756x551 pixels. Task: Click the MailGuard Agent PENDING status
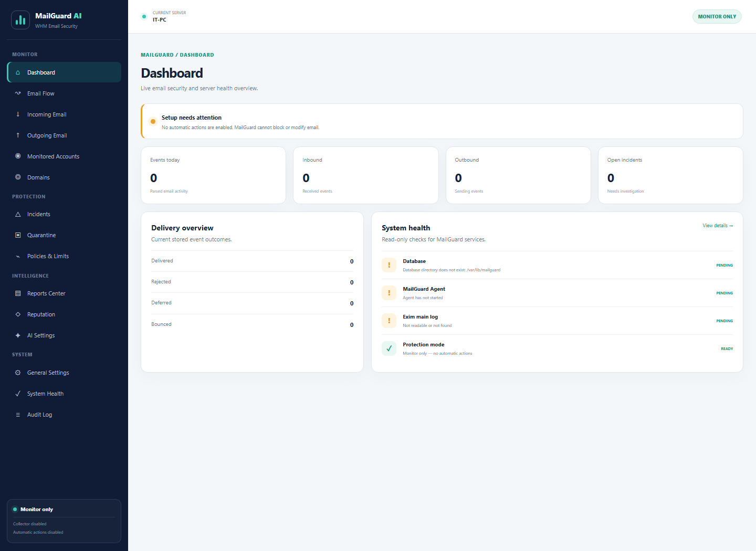coord(724,293)
